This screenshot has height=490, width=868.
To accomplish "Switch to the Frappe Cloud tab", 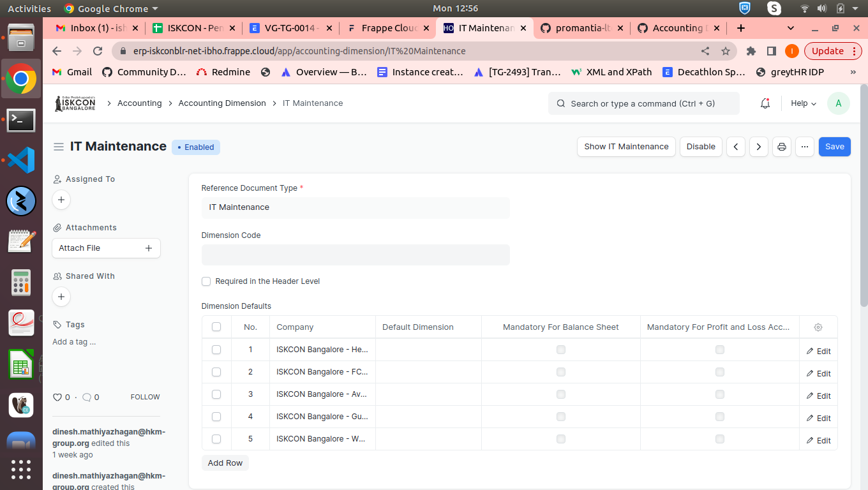I will click(x=383, y=28).
